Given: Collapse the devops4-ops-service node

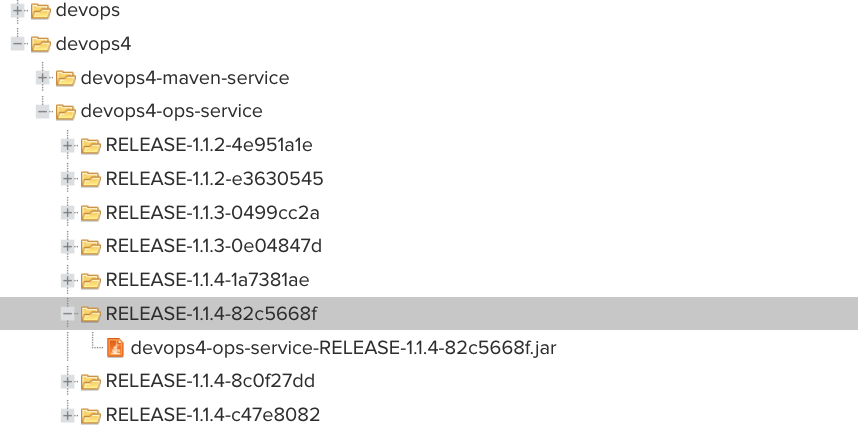Looking at the screenshot, I should pyautogui.click(x=43, y=112).
